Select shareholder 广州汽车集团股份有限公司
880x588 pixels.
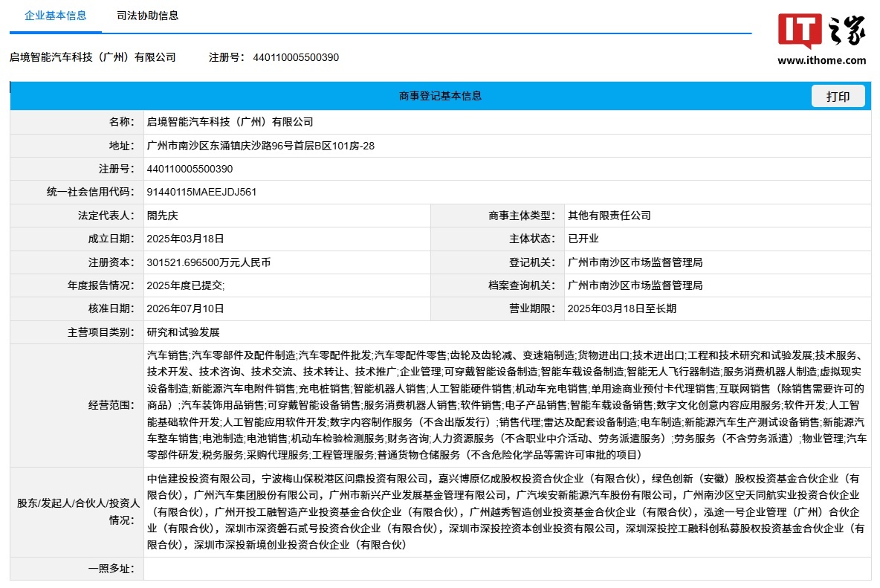click(x=256, y=495)
